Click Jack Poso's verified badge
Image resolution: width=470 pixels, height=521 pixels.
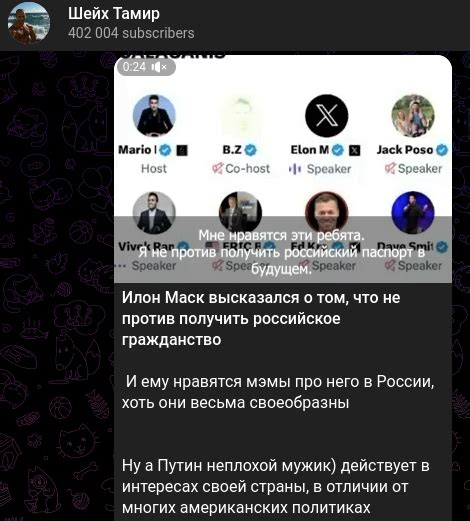[x=442, y=150]
